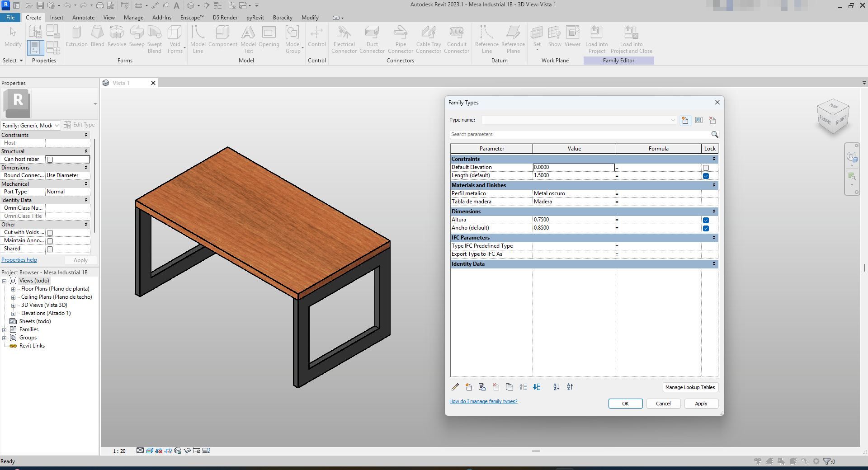Click the pencil Edit Parameter icon
The width and height of the screenshot is (868, 470).
455,387
